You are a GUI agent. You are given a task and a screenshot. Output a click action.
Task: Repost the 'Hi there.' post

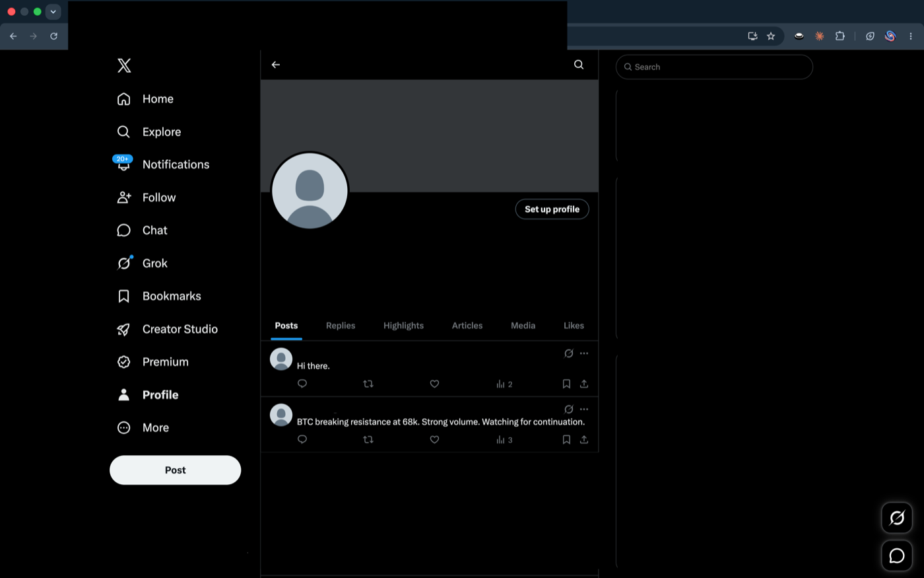coord(368,384)
